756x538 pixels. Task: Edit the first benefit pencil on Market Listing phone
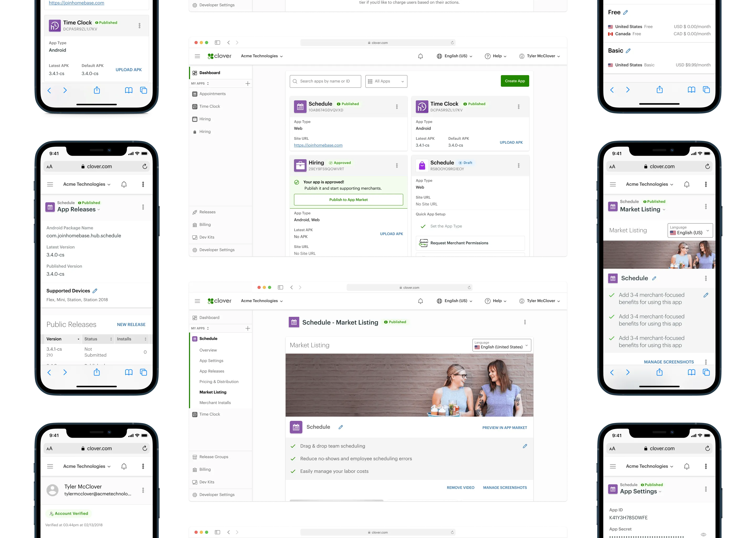pyautogui.click(x=706, y=295)
